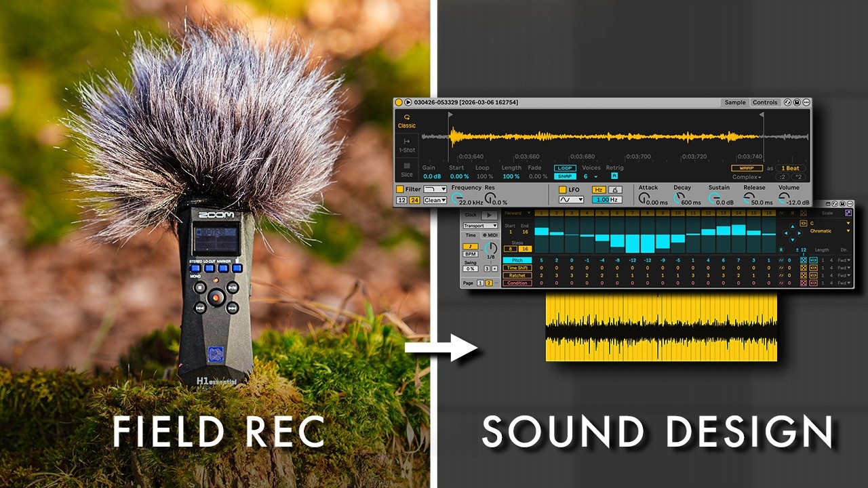Image resolution: width=868 pixels, height=488 pixels.
Task: Select Classic playback mode
Action: [407, 121]
